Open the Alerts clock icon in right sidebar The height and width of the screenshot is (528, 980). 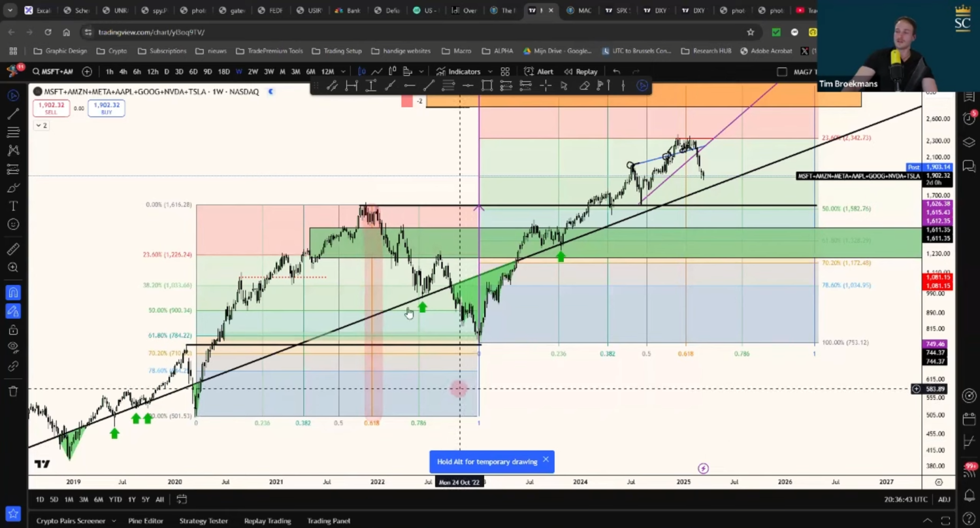pyautogui.click(x=969, y=118)
